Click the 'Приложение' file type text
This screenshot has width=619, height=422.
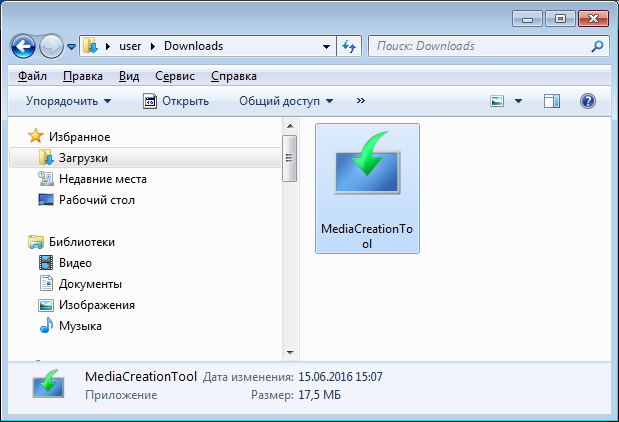click(121, 395)
